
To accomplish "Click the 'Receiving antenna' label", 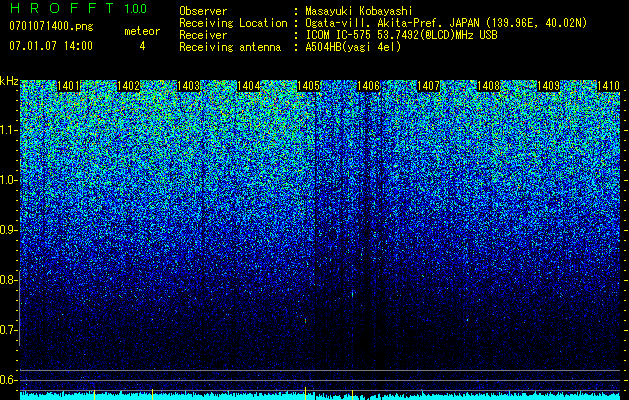I will [x=230, y=47].
